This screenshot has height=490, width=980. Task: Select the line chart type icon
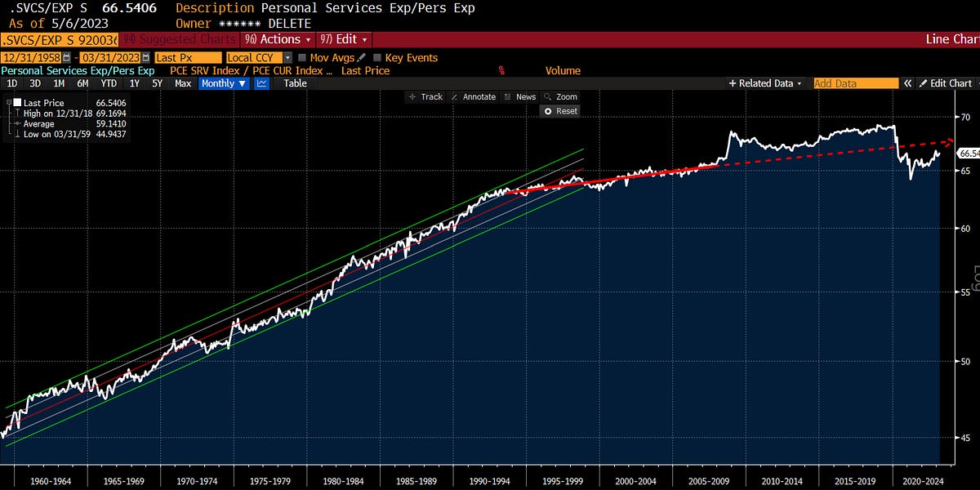260,83
